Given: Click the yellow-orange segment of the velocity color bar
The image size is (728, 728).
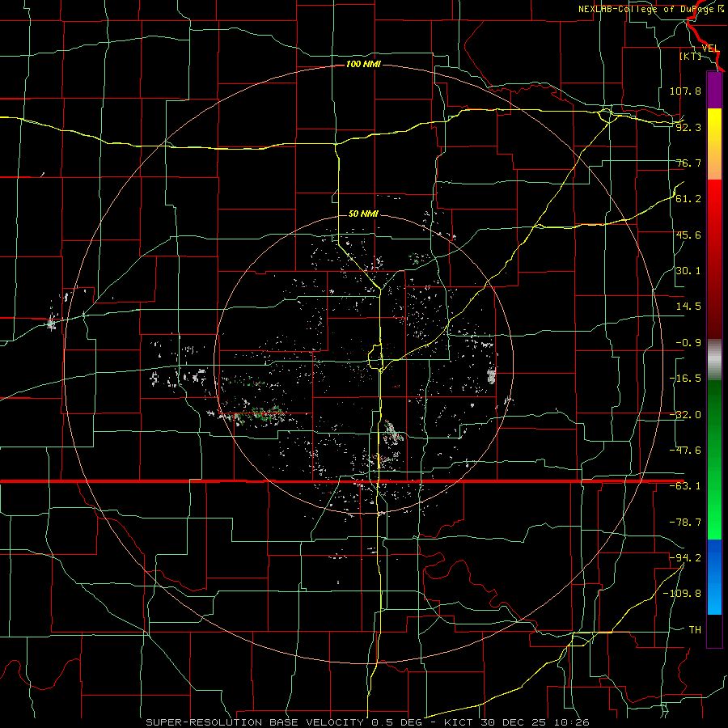Looking at the screenshot, I should 714,144.
